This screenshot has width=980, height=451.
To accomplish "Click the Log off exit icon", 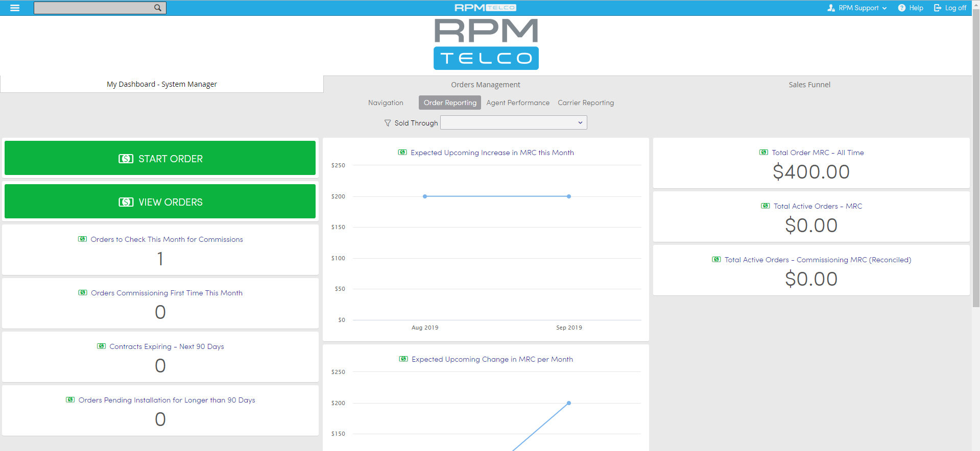I will pos(938,8).
